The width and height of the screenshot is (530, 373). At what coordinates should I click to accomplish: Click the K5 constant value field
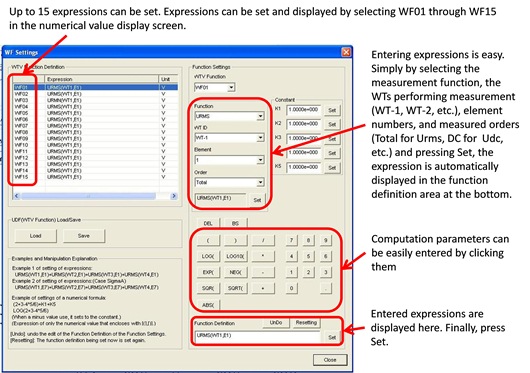[304, 167]
